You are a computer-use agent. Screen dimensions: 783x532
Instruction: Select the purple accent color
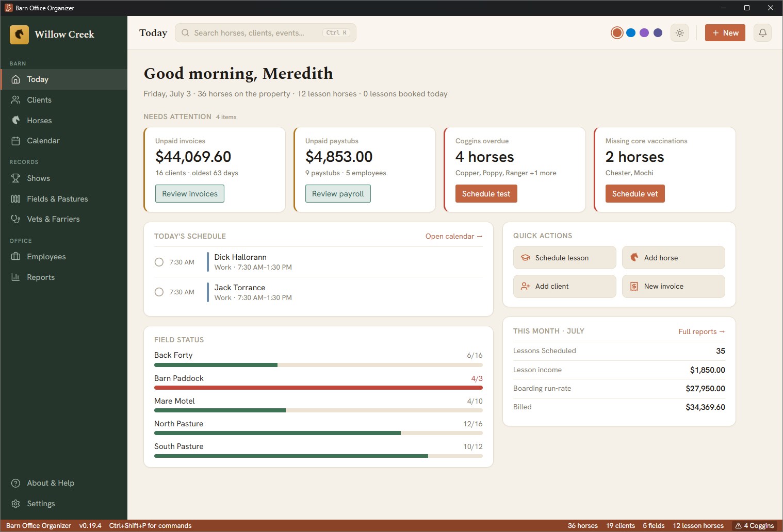pyautogui.click(x=644, y=33)
